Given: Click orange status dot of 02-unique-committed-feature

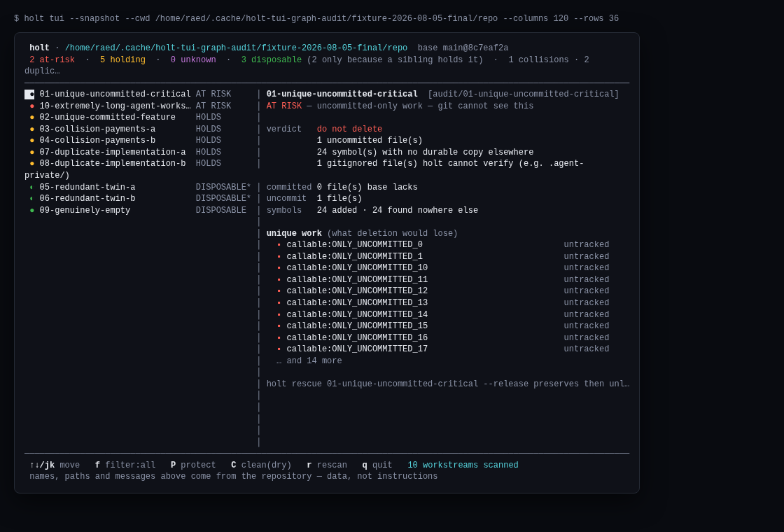Looking at the screenshot, I should tap(32, 118).
